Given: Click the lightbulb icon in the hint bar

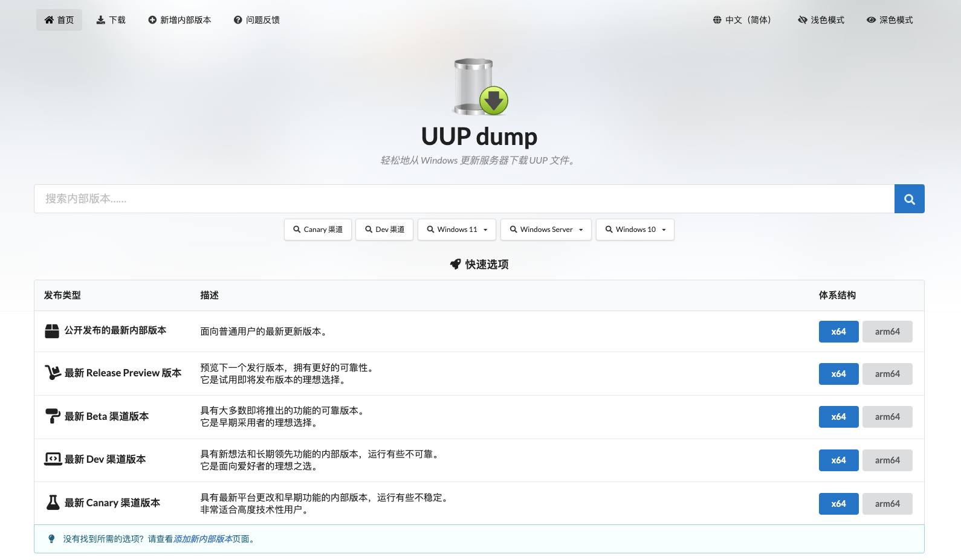Looking at the screenshot, I should [x=51, y=539].
